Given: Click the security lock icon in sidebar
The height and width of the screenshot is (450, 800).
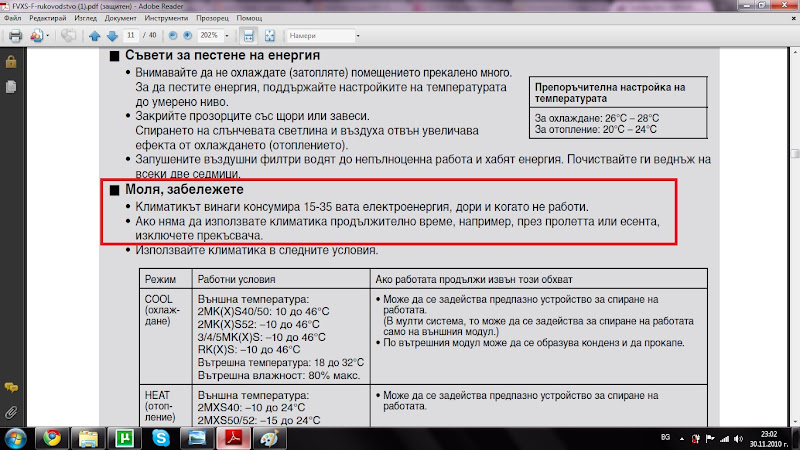Looking at the screenshot, I should point(11,62).
